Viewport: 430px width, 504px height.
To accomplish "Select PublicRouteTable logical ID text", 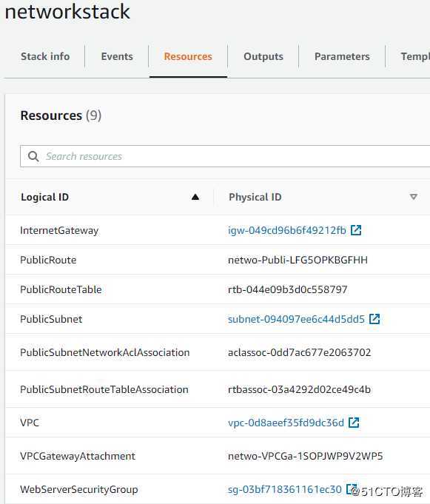I will 61,289.
